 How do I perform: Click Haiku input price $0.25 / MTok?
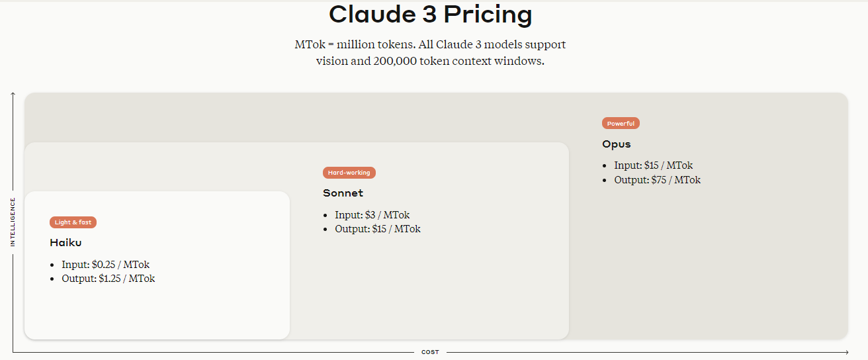point(106,265)
